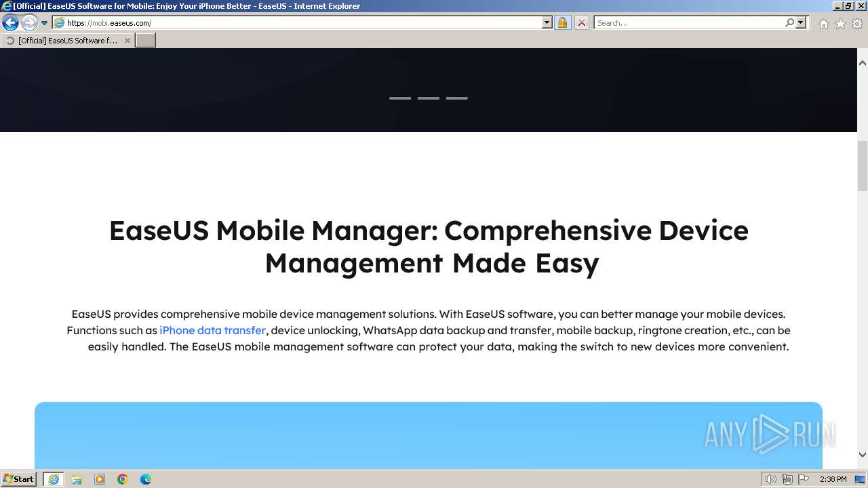Open the Windows Start menu
868x488 pixels.
coord(18,479)
